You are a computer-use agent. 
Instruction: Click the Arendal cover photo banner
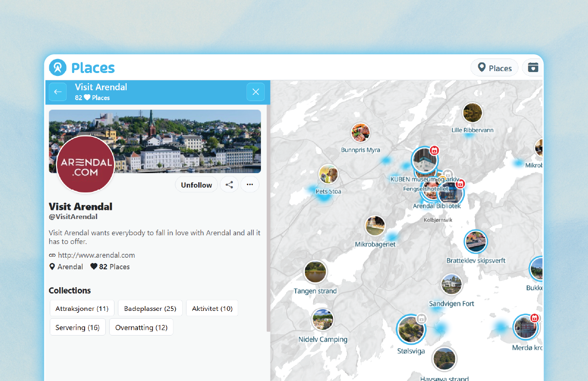click(x=155, y=141)
